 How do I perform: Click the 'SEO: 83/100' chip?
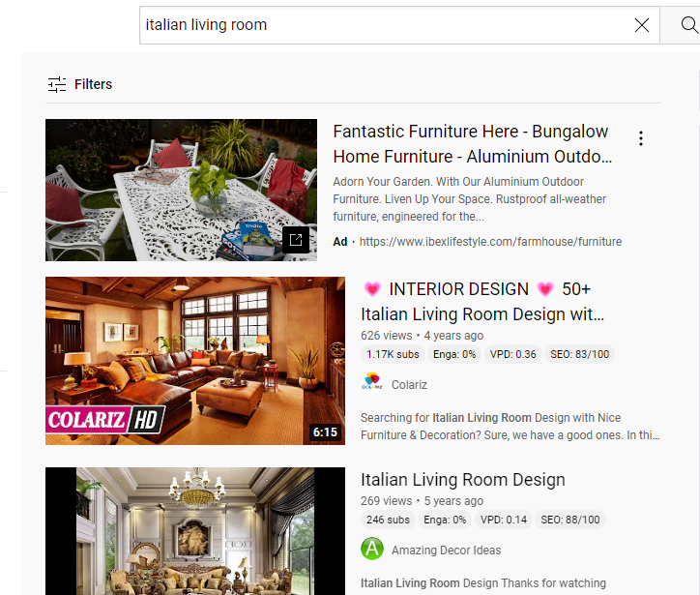pyautogui.click(x=579, y=354)
